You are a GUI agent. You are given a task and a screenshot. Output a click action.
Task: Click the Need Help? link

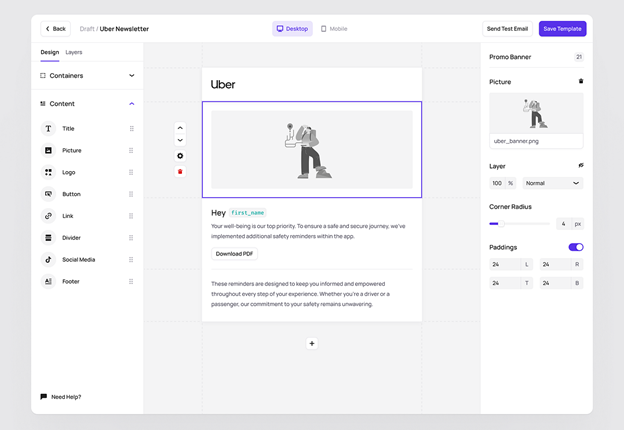pyautogui.click(x=66, y=397)
